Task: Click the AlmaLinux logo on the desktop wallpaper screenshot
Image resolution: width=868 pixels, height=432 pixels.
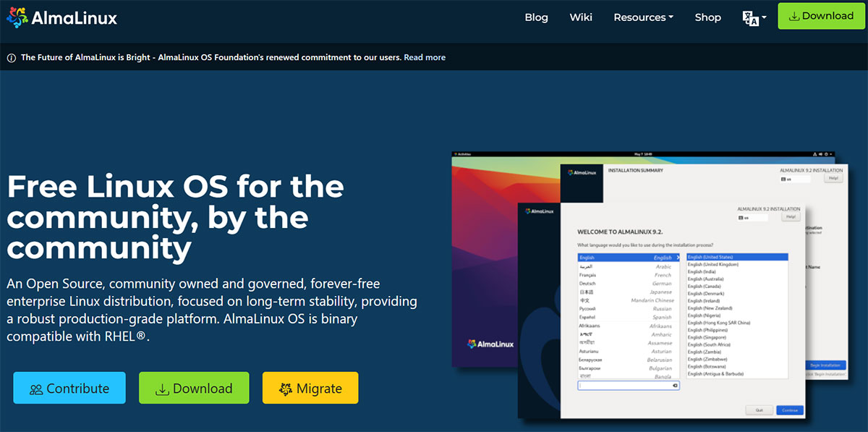Action: click(x=490, y=344)
